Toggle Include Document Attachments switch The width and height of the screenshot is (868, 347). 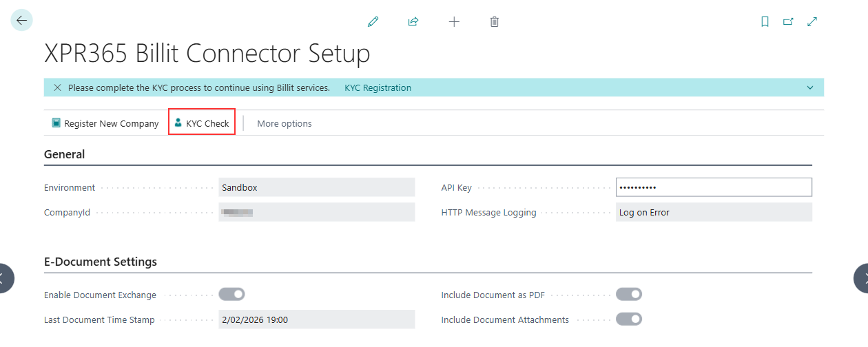(628, 319)
